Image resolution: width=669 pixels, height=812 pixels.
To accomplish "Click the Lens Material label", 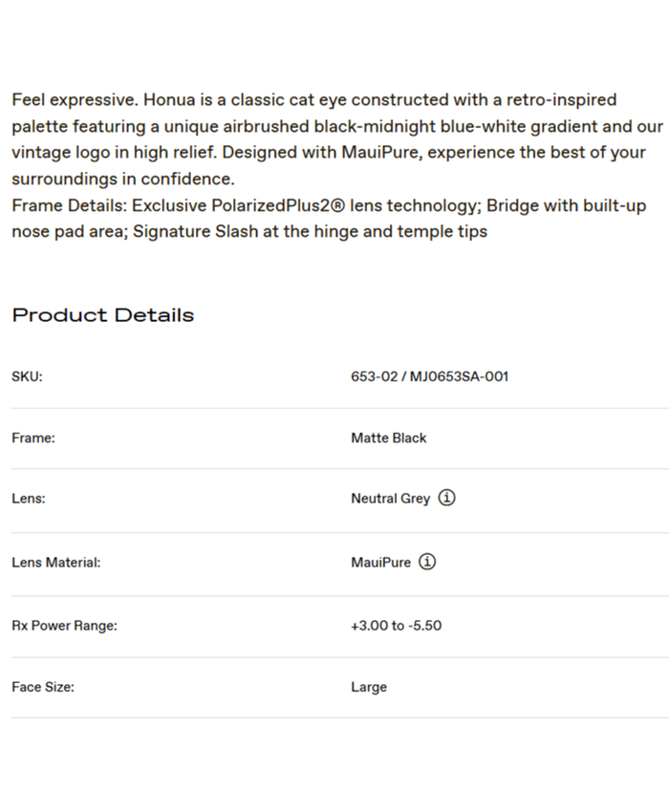I will coord(55,563).
